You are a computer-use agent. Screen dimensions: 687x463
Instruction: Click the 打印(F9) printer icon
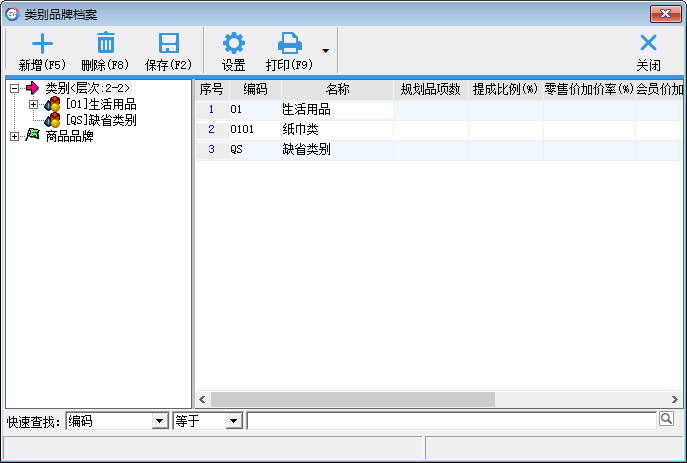coord(290,43)
